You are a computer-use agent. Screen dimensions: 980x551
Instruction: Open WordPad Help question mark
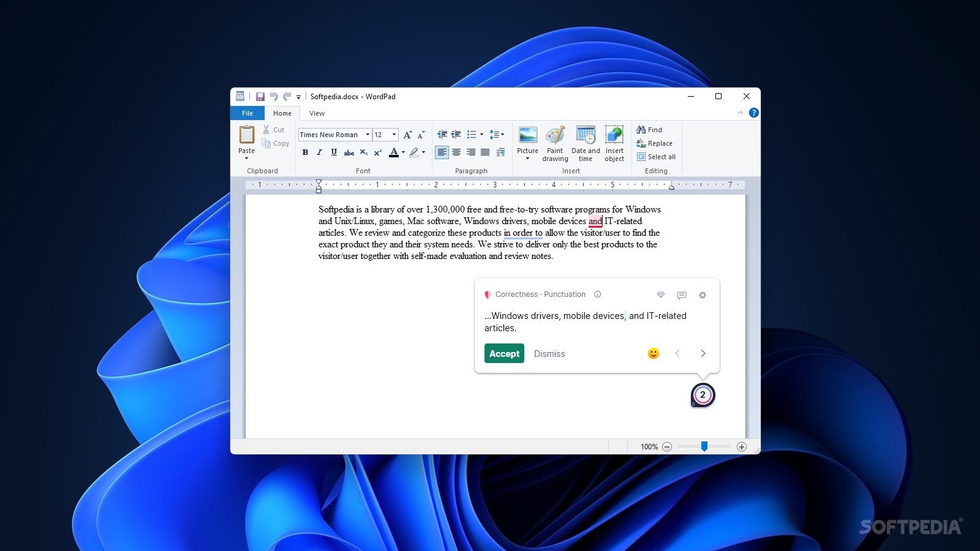pyautogui.click(x=754, y=113)
